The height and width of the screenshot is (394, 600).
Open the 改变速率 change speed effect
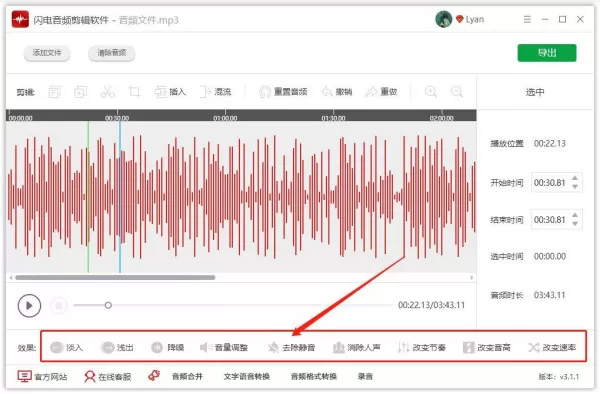point(552,347)
